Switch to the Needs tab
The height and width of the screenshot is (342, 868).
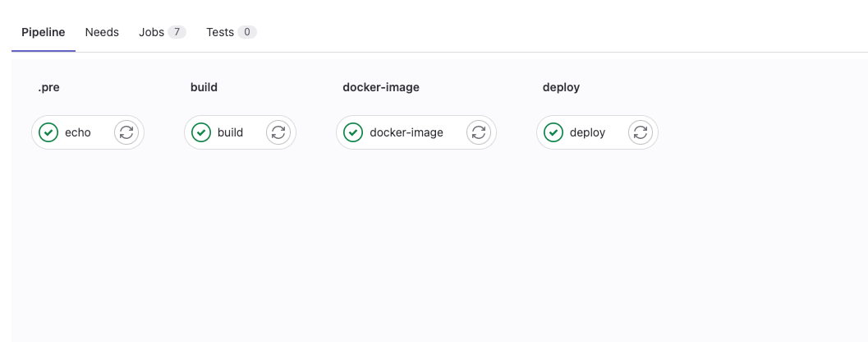102,32
